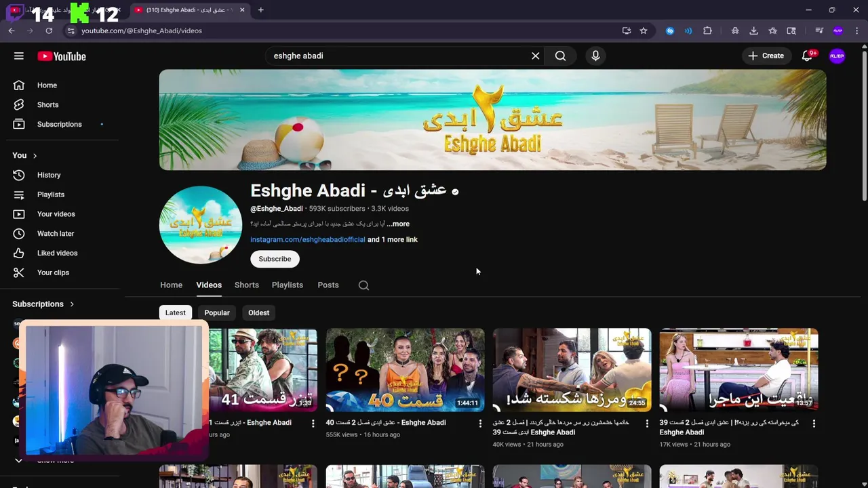Open the notifications bell
Viewport: 868px width, 488px height.
click(x=807, y=56)
